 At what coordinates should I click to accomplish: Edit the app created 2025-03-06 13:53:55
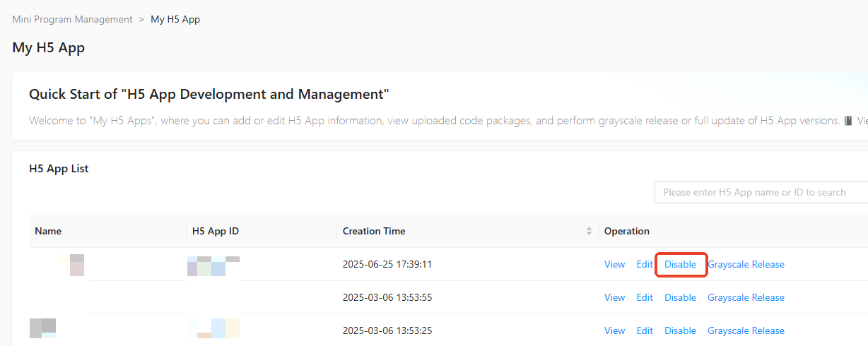[645, 297]
